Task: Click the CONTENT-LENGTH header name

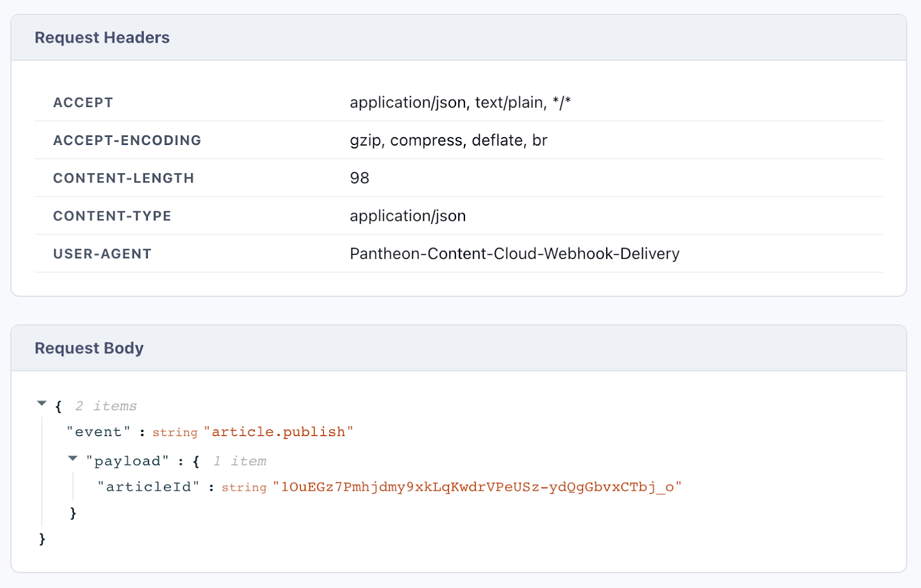Action: click(x=123, y=178)
